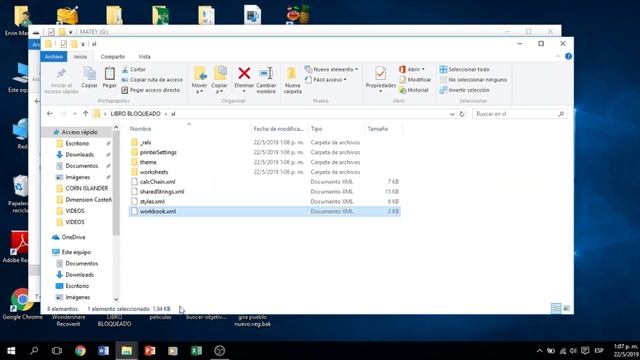Switch to large icons view in status bar
This screenshot has width=640, height=360.
pyautogui.click(x=567, y=308)
